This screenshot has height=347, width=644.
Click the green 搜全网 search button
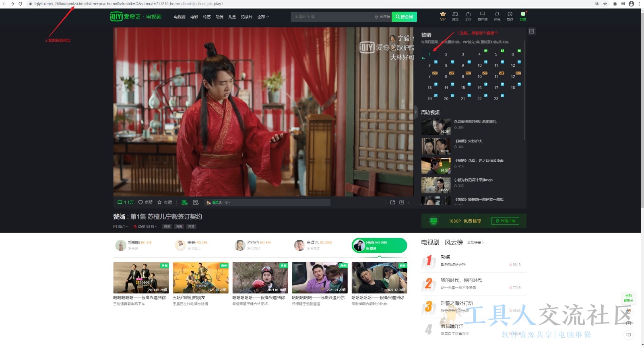(404, 17)
